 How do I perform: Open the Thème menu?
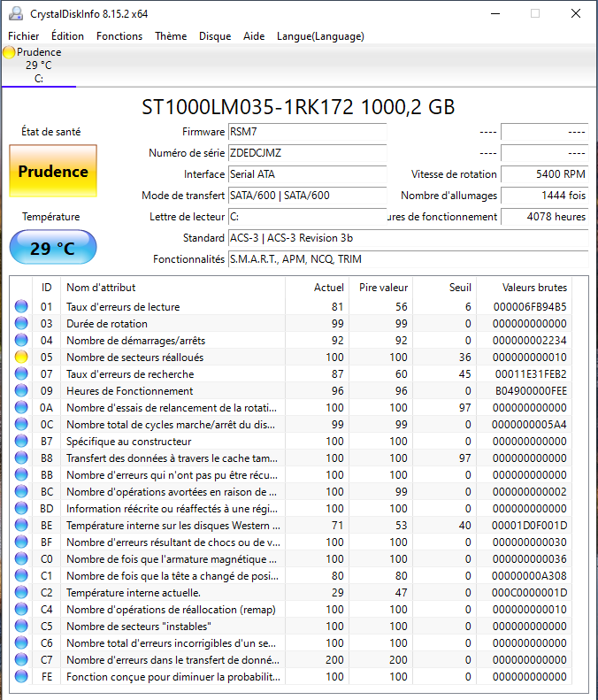[x=171, y=36]
